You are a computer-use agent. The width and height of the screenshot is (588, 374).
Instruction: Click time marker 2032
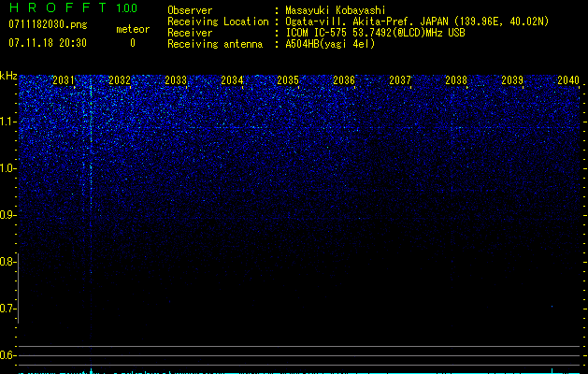coord(120,80)
